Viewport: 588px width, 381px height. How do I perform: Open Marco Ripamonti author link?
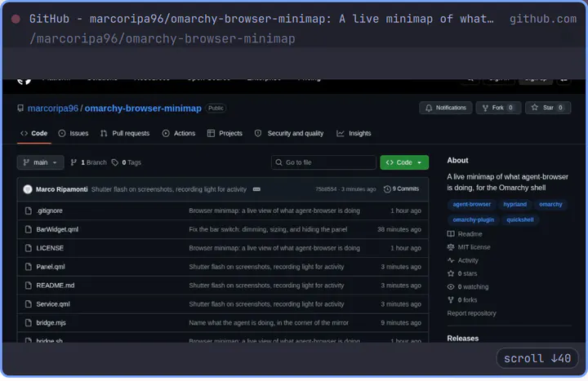[x=62, y=189]
